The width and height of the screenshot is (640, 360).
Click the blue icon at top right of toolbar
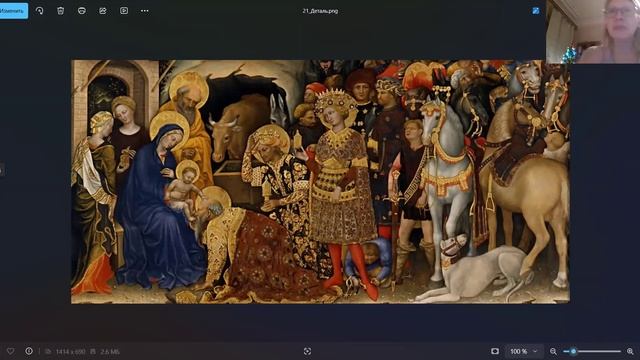point(536,11)
